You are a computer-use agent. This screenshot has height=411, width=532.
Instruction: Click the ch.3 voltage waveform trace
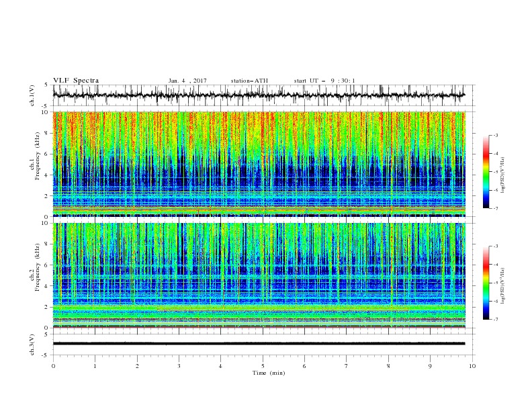tap(259, 344)
